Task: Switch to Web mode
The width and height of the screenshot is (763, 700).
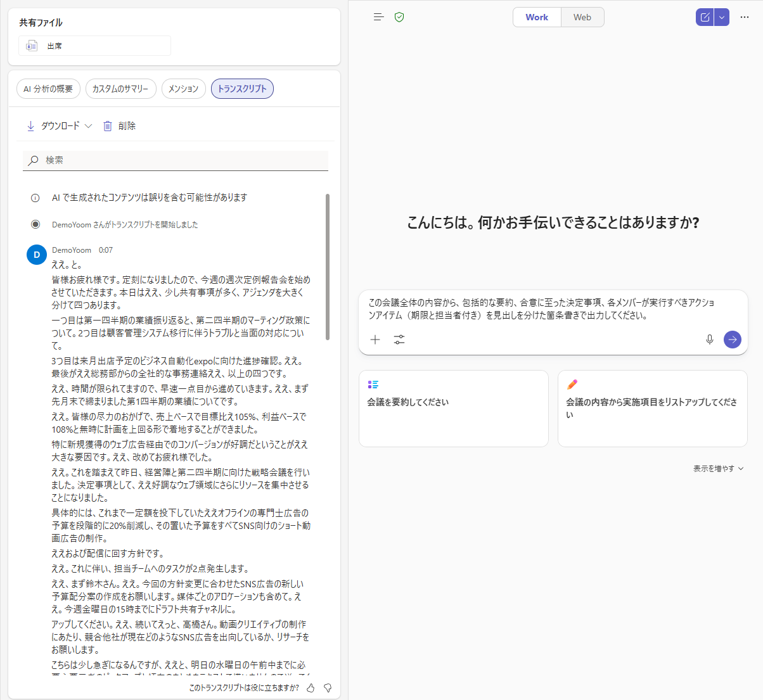Action: pyautogui.click(x=582, y=17)
